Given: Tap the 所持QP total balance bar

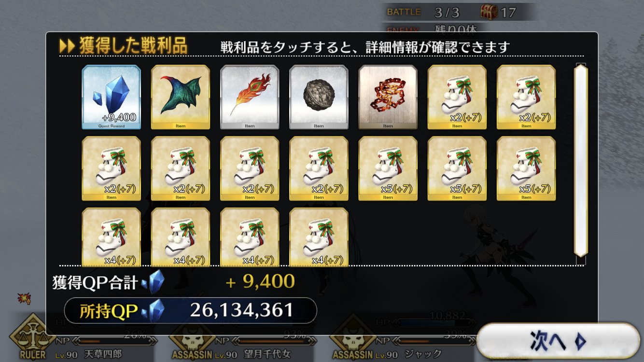Looking at the screenshot, I should pyautogui.click(x=191, y=310).
